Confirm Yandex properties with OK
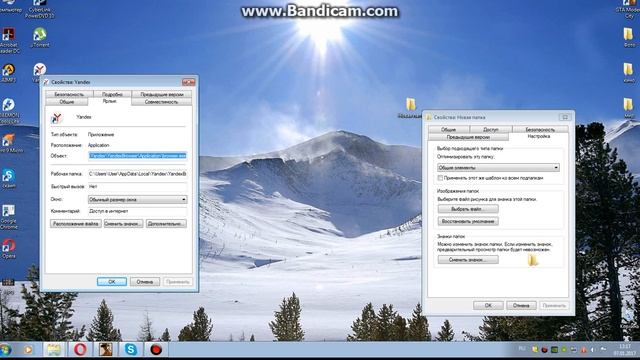 (x=112, y=282)
